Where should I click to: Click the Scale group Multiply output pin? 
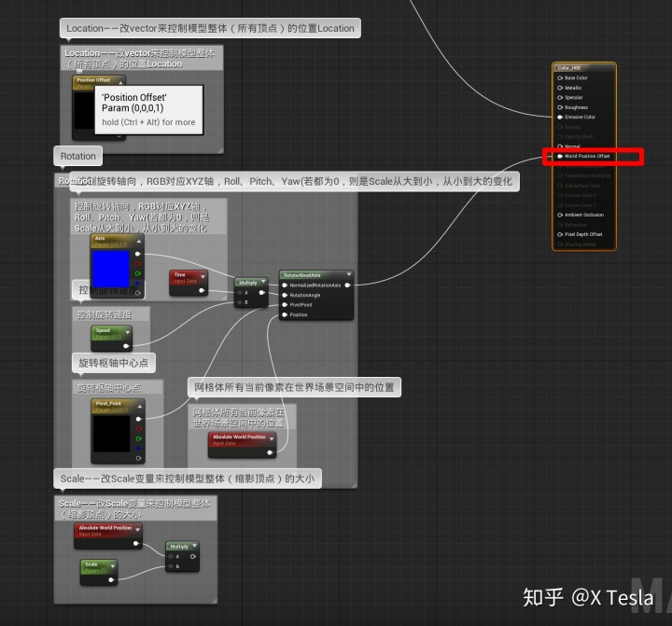193,557
